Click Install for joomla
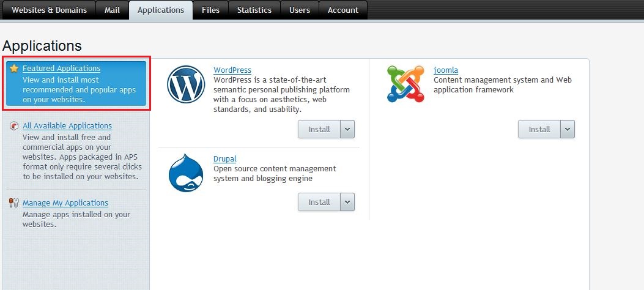The width and height of the screenshot is (644, 290). pos(539,129)
